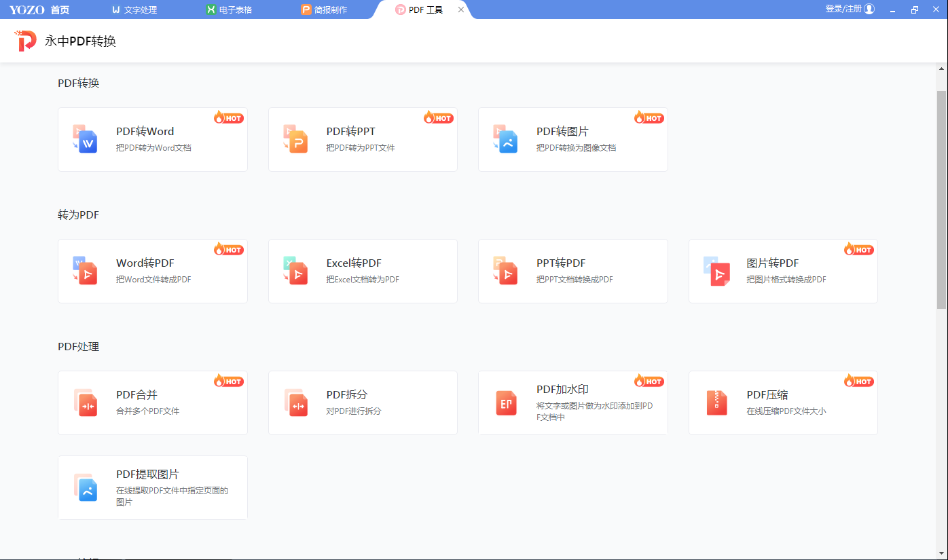Open the Word转PDF converter title

click(145, 263)
